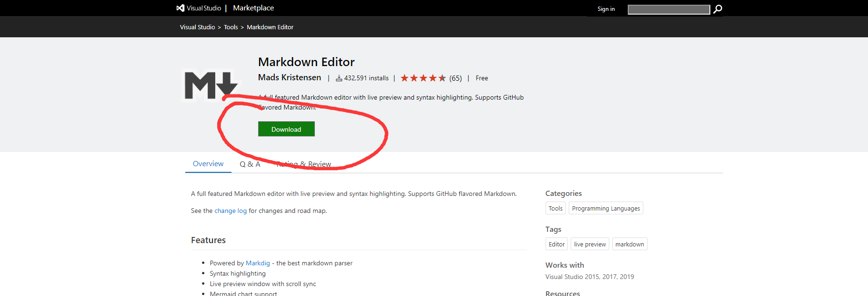The image size is (868, 296).
Task: Open the Tools breadcrumb link
Action: (231, 27)
